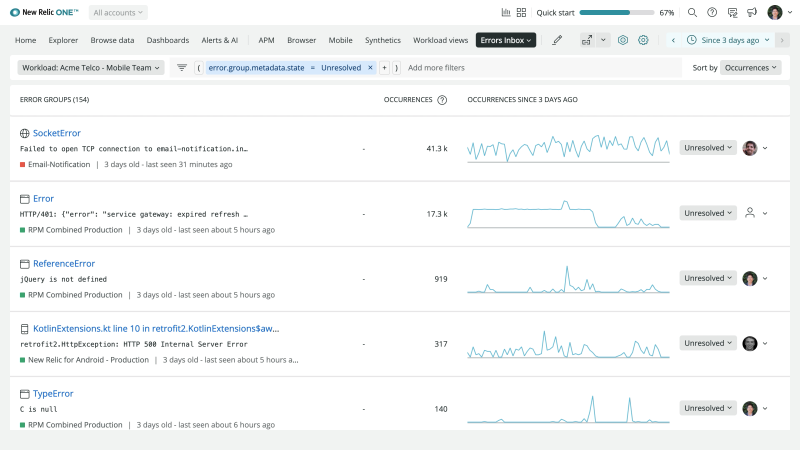Click the New Relic ONE logo
This screenshot has height=450, width=800.
pos(44,12)
